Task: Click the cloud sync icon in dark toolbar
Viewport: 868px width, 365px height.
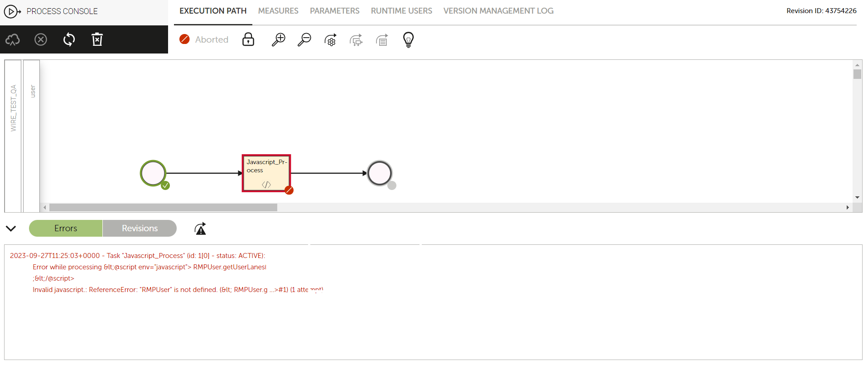Action: (13, 39)
